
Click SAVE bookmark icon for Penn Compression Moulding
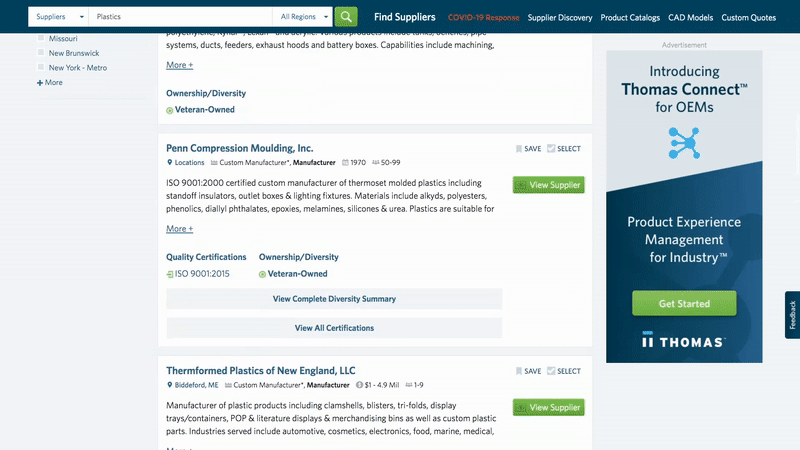pos(519,149)
